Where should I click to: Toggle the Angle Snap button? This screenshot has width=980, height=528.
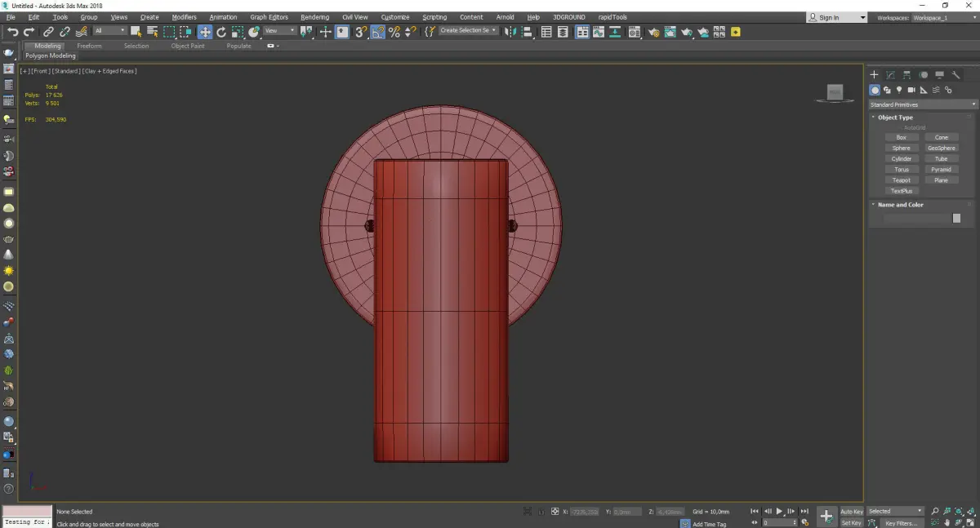pos(378,32)
